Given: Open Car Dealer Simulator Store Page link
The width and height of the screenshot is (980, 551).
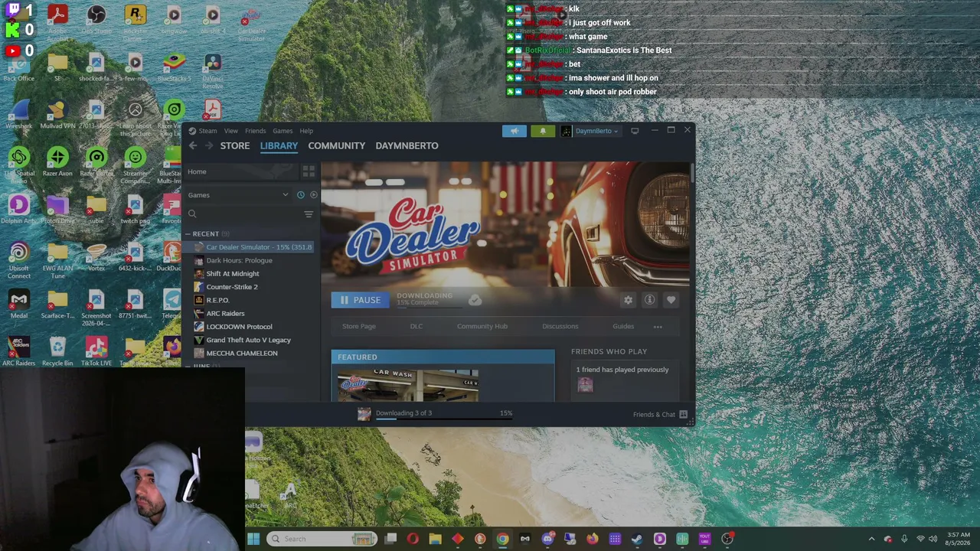Looking at the screenshot, I should pyautogui.click(x=358, y=327).
